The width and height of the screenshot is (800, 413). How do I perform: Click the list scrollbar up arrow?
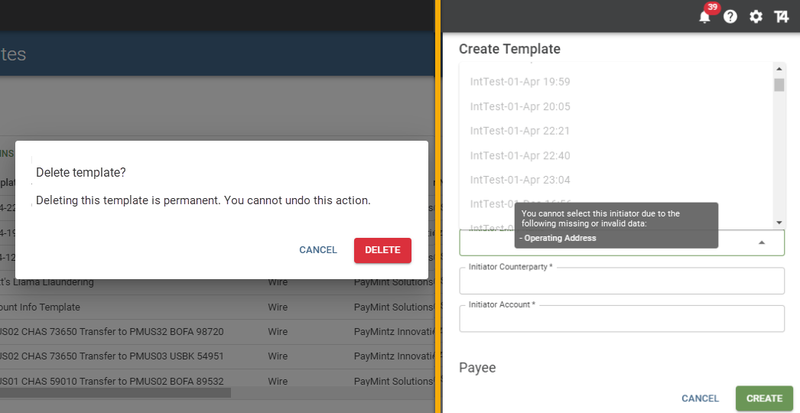pos(779,69)
